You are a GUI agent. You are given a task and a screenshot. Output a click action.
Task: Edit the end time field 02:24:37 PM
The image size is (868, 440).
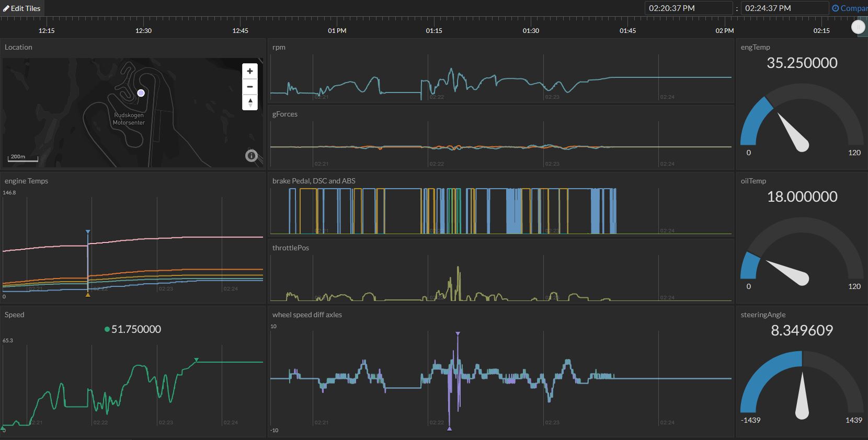click(784, 8)
